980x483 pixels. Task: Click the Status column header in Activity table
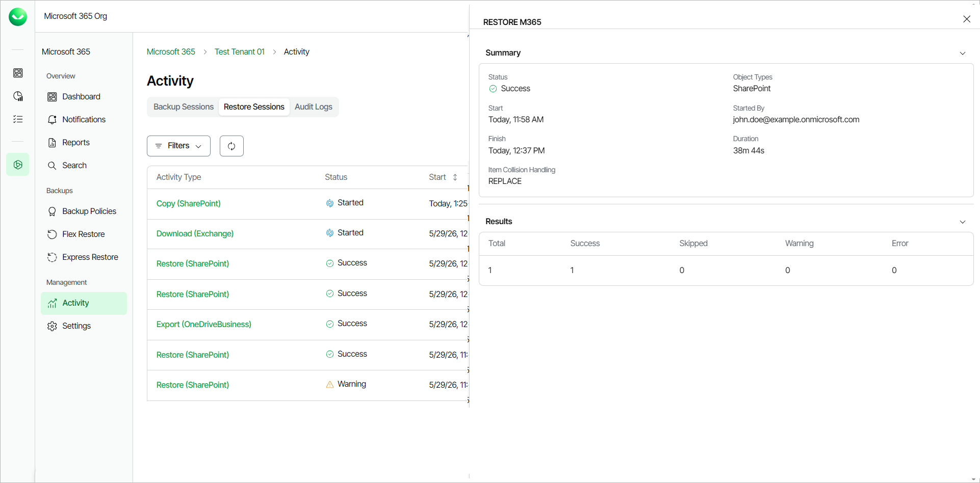point(336,177)
